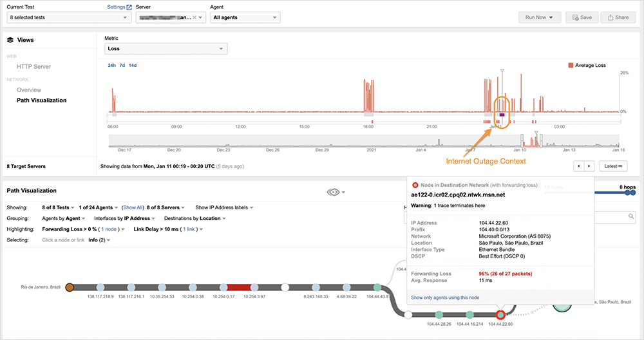Select the 7d time range
644x340 pixels.
click(x=122, y=66)
